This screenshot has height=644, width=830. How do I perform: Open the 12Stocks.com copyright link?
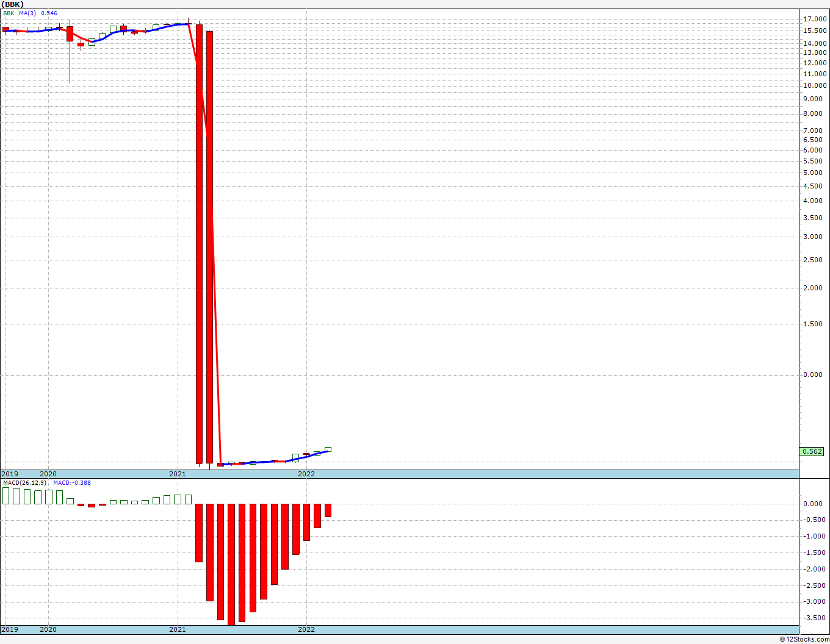pos(804,639)
